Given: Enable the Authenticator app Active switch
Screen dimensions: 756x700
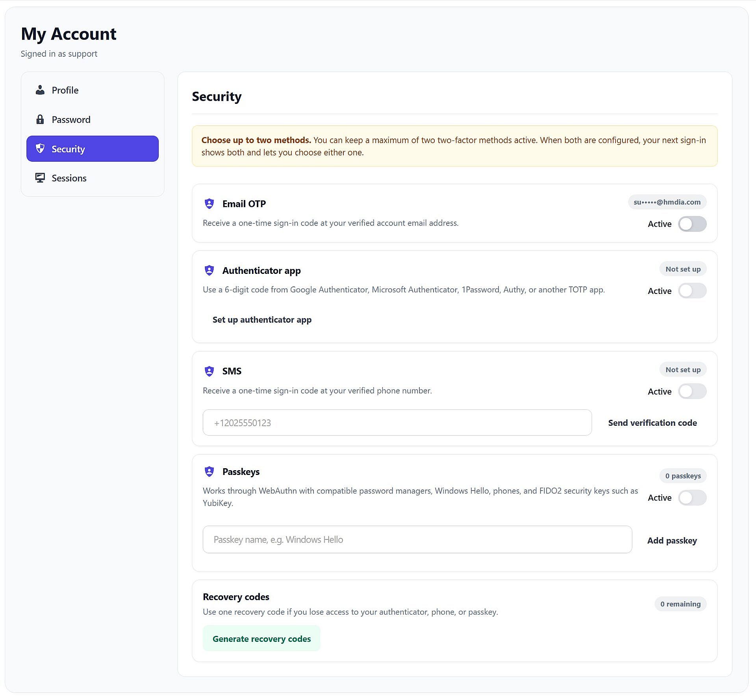Looking at the screenshot, I should point(692,291).
